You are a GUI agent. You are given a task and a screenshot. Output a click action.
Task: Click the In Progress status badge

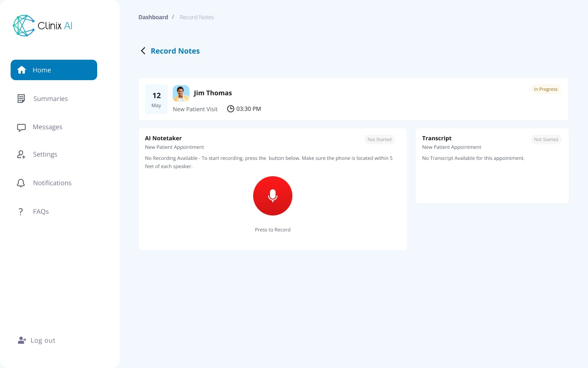click(x=546, y=89)
